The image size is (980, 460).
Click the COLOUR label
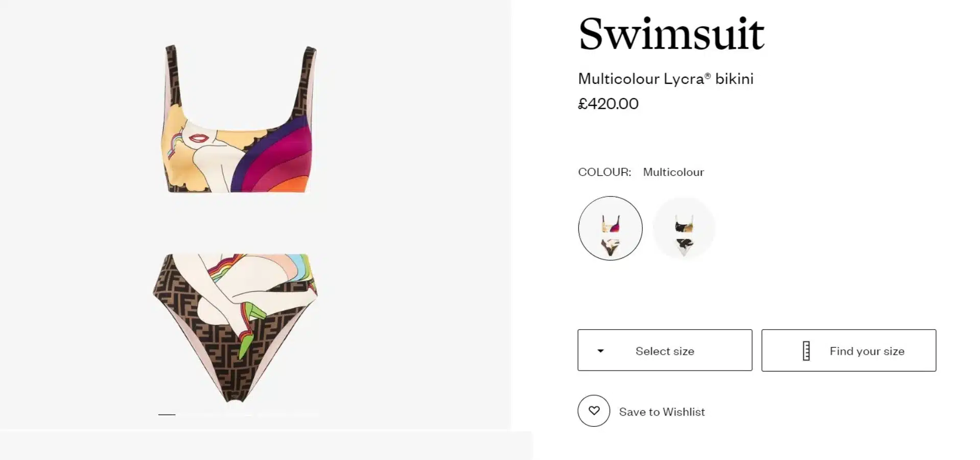pyautogui.click(x=604, y=172)
